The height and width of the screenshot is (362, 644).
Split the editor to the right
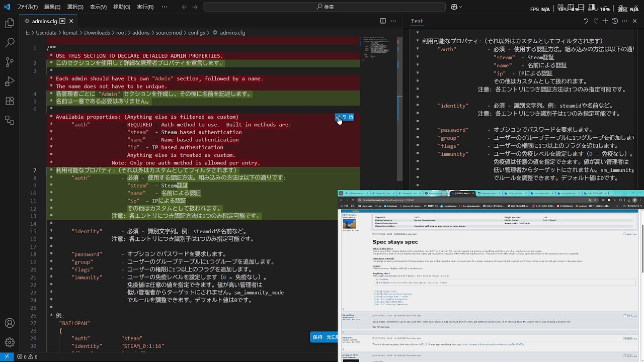(x=383, y=21)
